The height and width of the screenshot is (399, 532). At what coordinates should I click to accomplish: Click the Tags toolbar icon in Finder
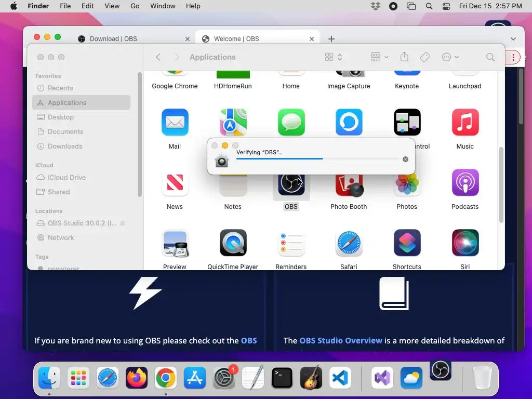[x=425, y=57]
